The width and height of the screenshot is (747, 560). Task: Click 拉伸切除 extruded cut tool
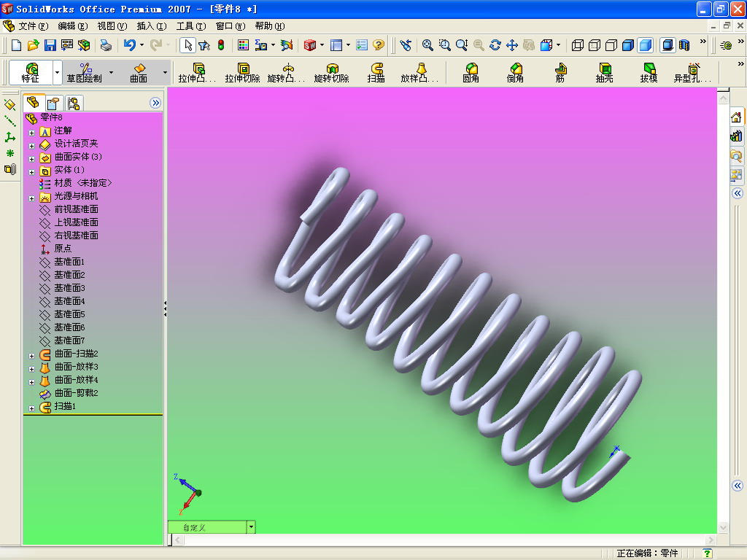[242, 72]
